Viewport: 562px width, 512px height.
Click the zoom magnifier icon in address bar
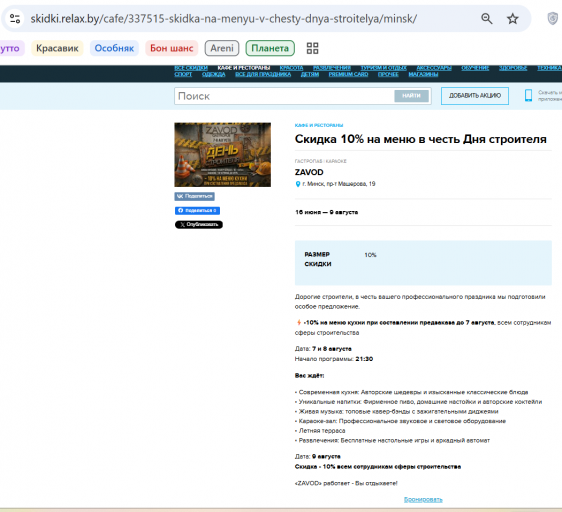click(x=486, y=19)
